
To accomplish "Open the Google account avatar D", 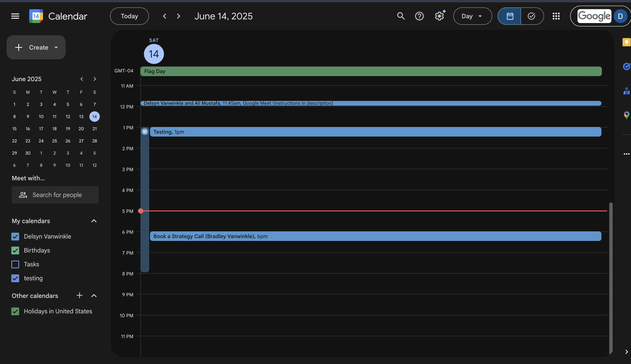I will coord(620,16).
